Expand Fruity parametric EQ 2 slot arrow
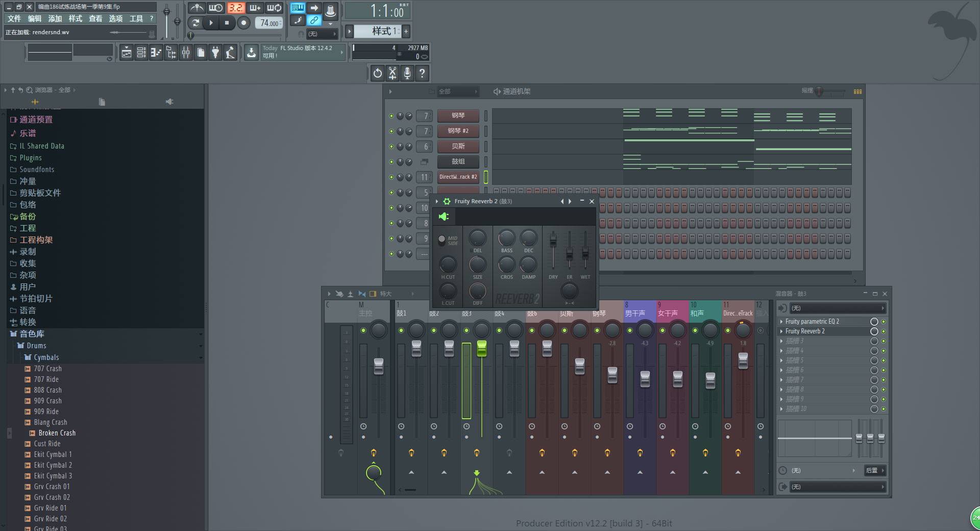This screenshot has height=531, width=980. click(x=781, y=322)
